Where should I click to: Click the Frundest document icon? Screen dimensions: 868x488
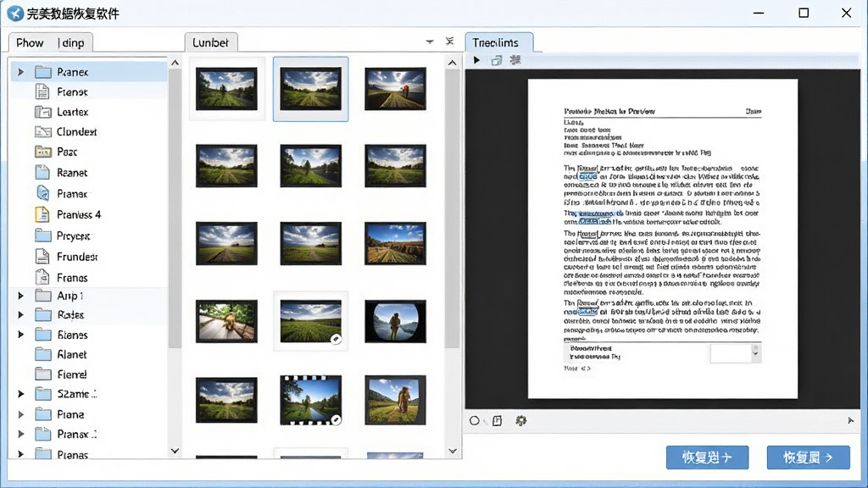point(42,256)
